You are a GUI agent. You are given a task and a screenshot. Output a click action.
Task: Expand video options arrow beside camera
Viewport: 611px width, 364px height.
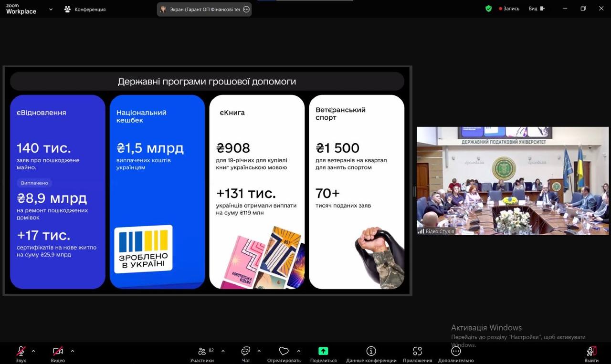click(73, 351)
